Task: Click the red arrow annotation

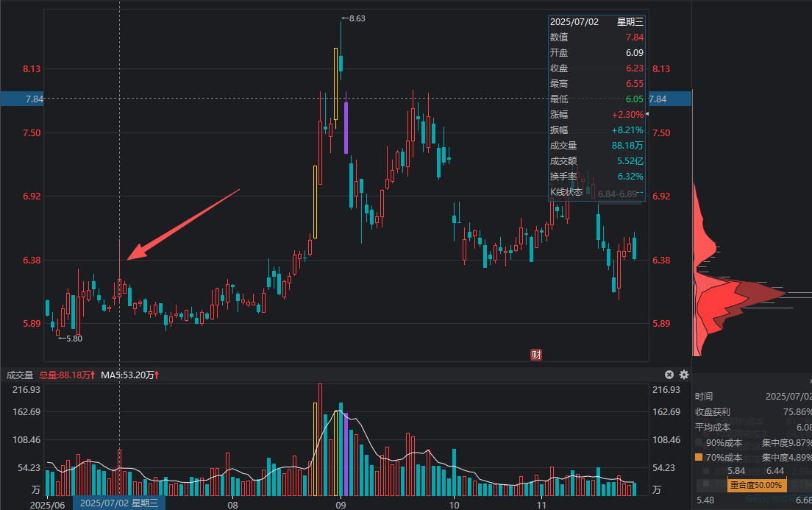Action: point(184,224)
